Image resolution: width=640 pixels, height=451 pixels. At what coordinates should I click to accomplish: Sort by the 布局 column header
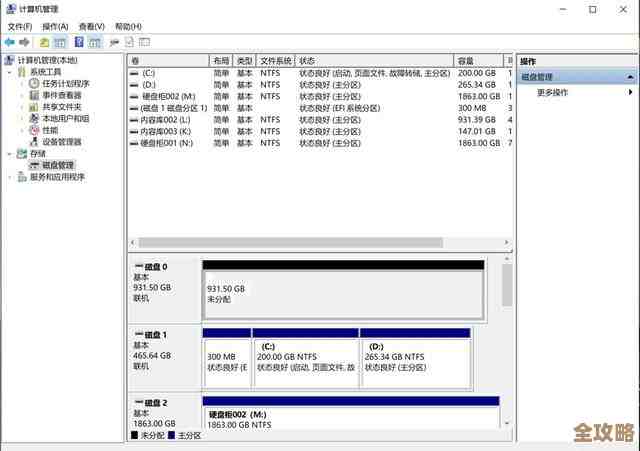[221, 61]
